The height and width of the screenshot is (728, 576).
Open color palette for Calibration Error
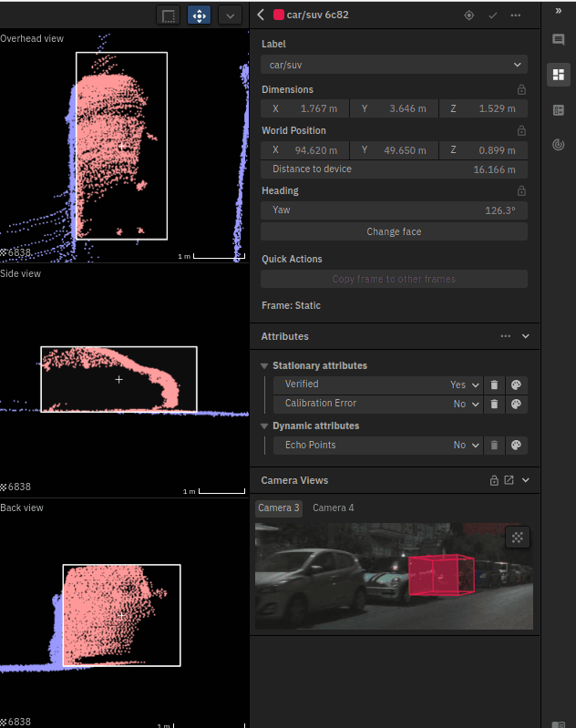click(x=516, y=404)
